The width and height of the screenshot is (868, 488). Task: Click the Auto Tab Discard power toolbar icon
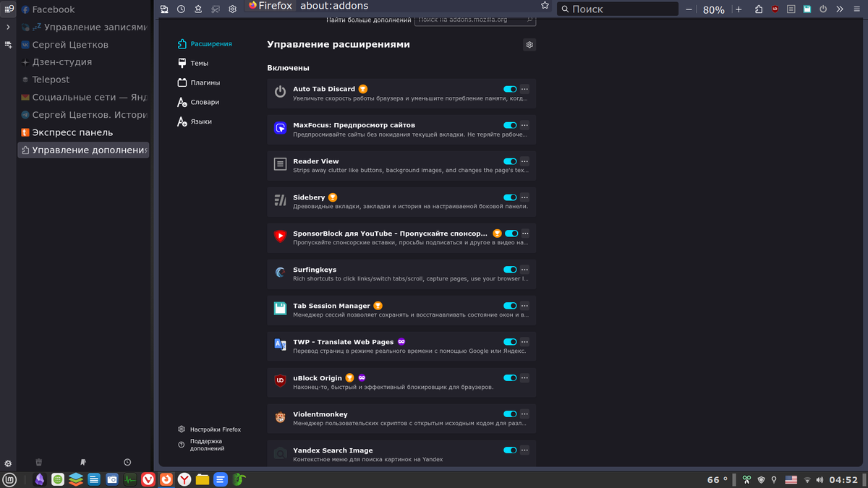coord(823,9)
